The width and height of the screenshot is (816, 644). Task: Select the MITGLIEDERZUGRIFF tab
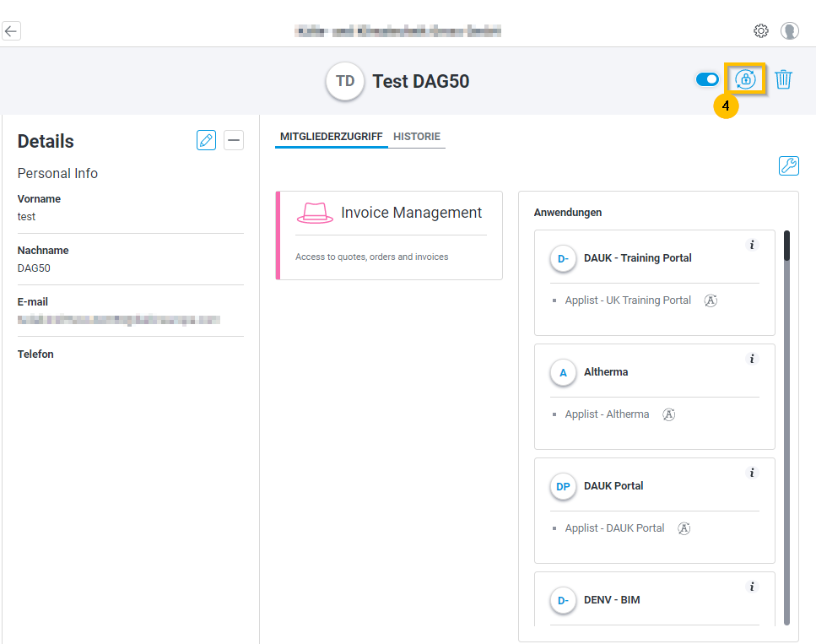[331, 137]
